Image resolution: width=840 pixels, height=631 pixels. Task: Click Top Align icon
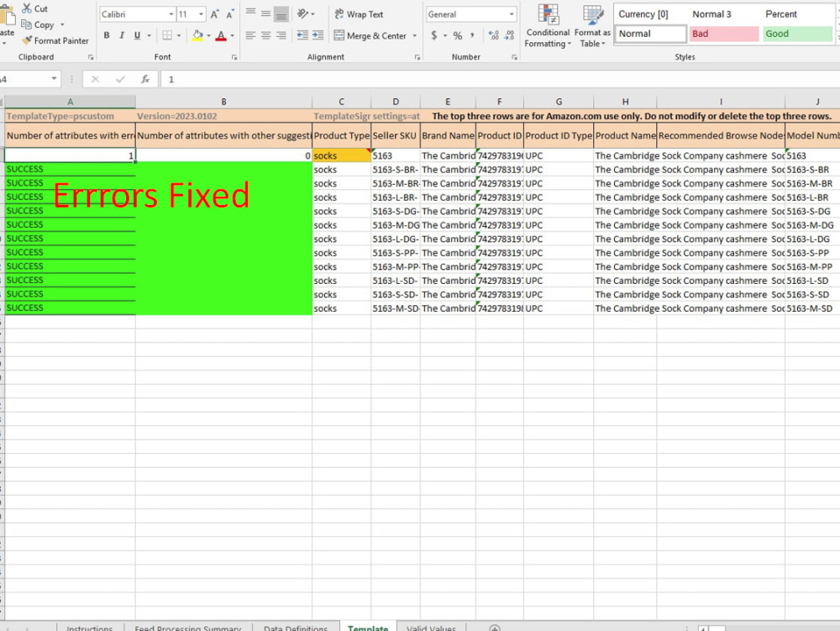point(250,13)
